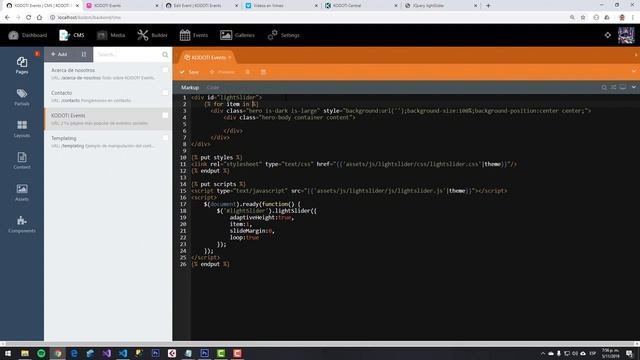
Task: Select Pages in the CMS sidebar
Action: [x=22, y=65]
